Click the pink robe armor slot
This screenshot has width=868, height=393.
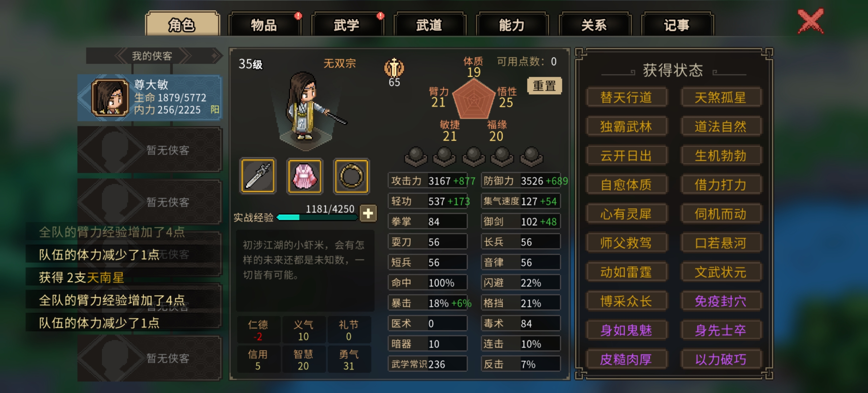(x=305, y=176)
